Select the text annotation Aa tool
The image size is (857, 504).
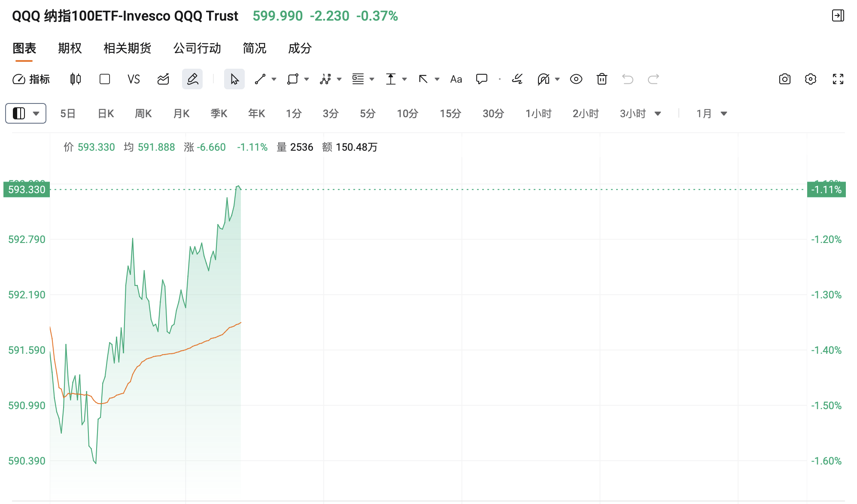tap(456, 79)
